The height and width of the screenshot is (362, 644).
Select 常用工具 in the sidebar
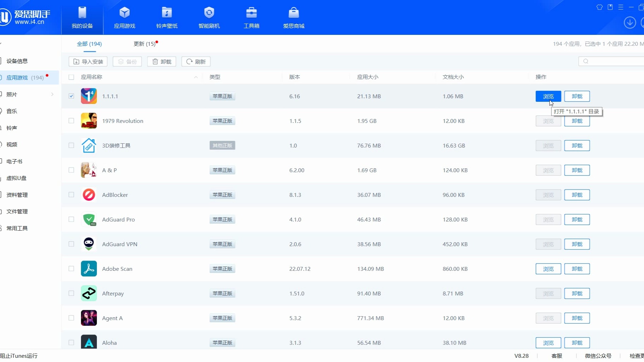point(17,228)
